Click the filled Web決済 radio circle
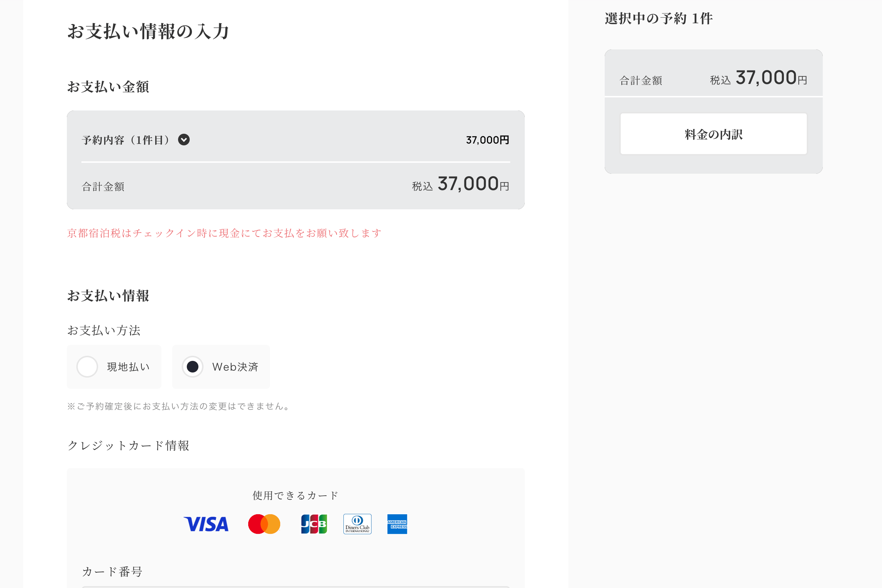The image size is (882, 588). point(192,366)
